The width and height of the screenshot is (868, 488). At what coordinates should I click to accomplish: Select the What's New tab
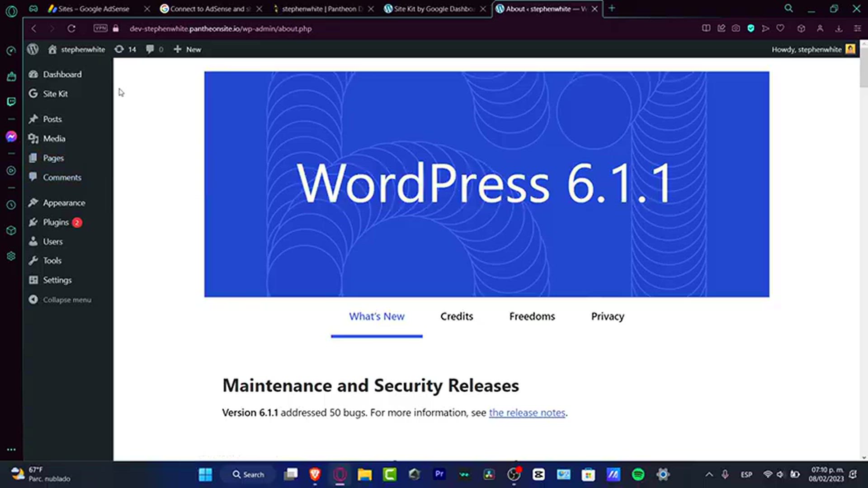click(377, 316)
